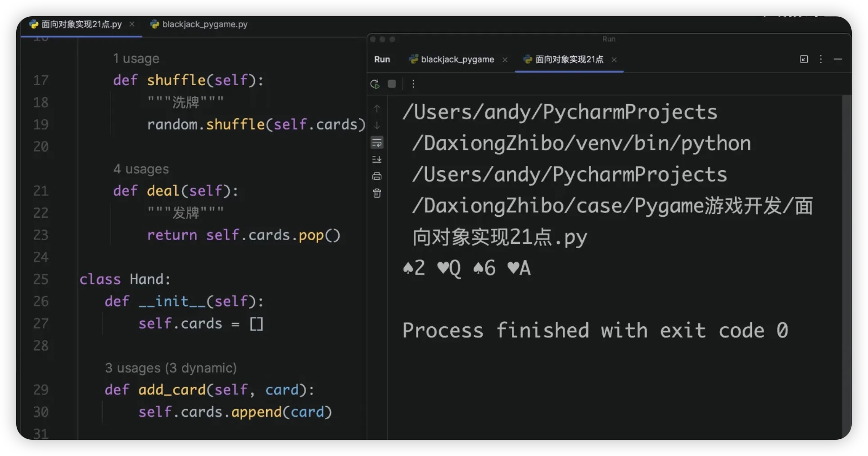
Task: Toggle soft-wrap for the console output
Action: click(x=377, y=142)
